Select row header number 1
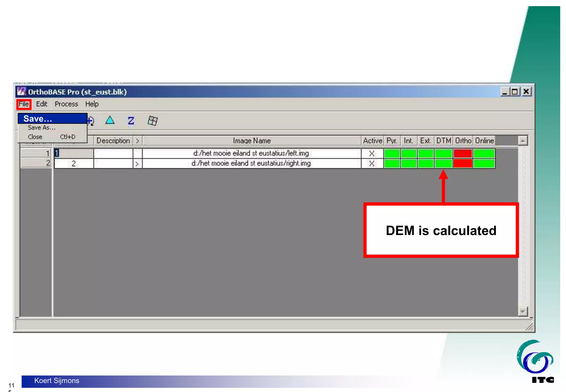 pyautogui.click(x=36, y=153)
